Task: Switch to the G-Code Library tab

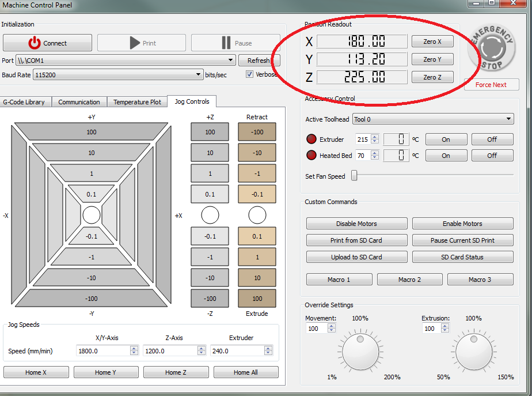Action: (24, 102)
